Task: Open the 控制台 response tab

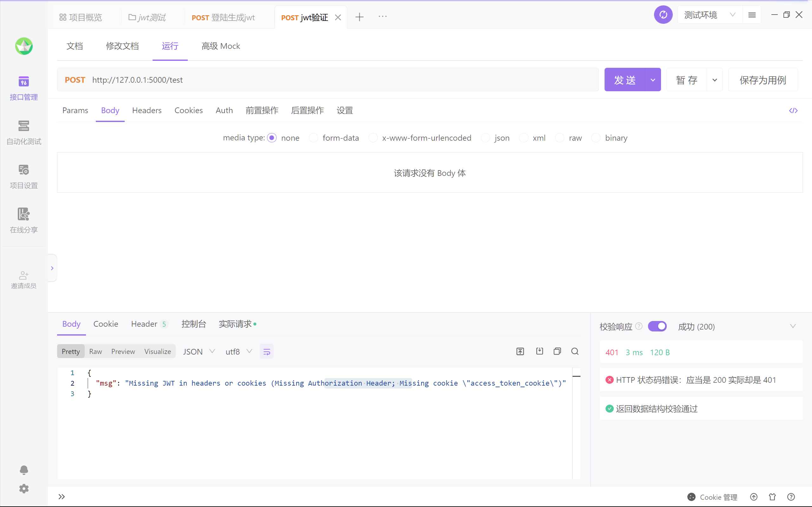Action: [193, 324]
